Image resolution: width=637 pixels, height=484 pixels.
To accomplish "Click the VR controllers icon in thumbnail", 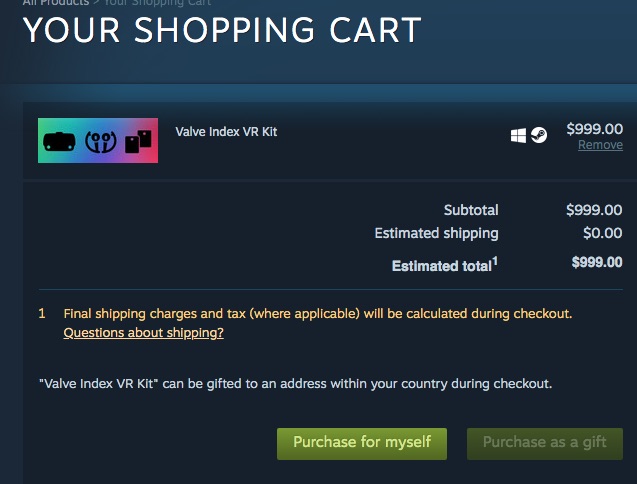I will pyautogui.click(x=99, y=141).
